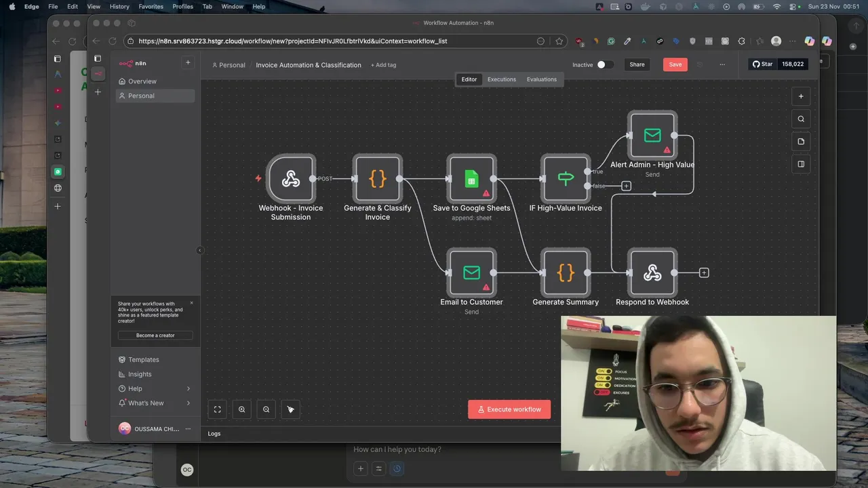Add a node after IF false output
Viewport: 868px width, 488px height.
[626, 186]
